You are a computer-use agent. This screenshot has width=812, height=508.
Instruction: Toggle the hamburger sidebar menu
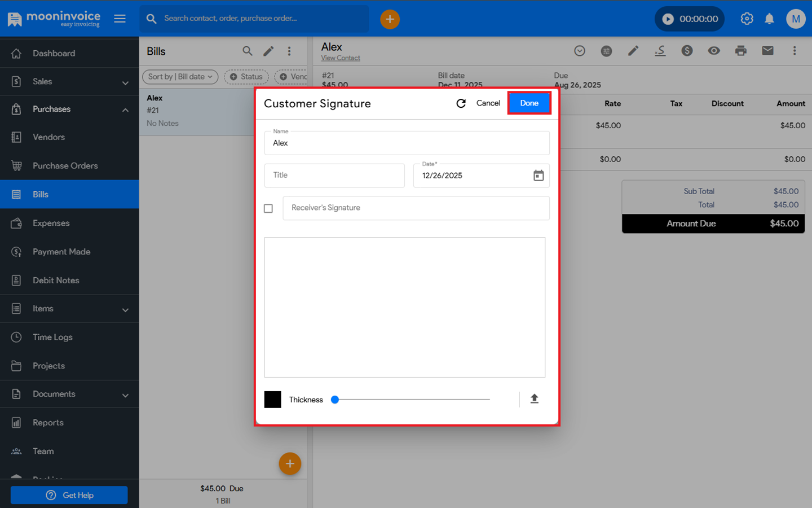coord(120,19)
